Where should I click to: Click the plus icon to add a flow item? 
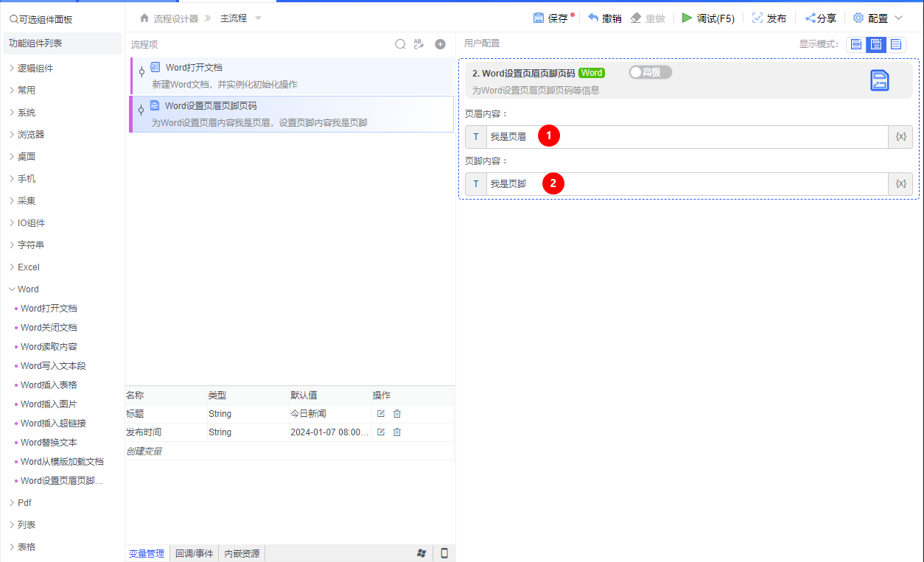(440, 44)
